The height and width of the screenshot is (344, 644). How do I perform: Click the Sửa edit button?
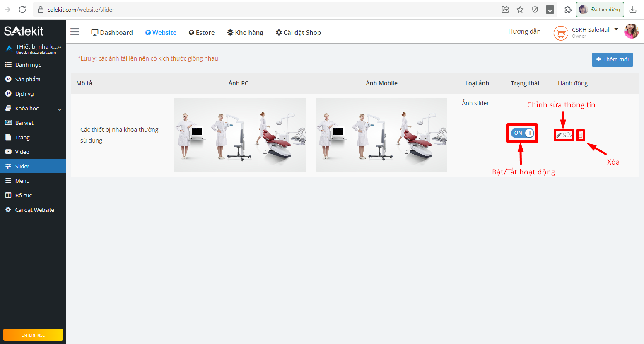pyautogui.click(x=564, y=135)
